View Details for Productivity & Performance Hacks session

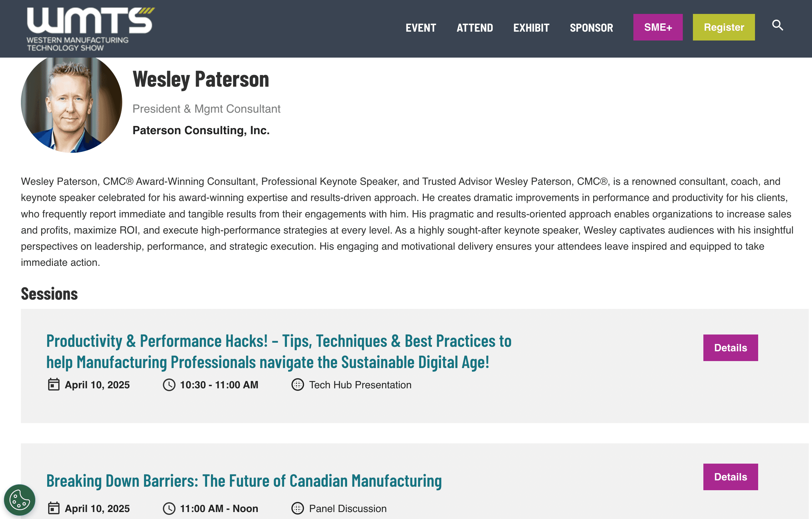pyautogui.click(x=730, y=347)
